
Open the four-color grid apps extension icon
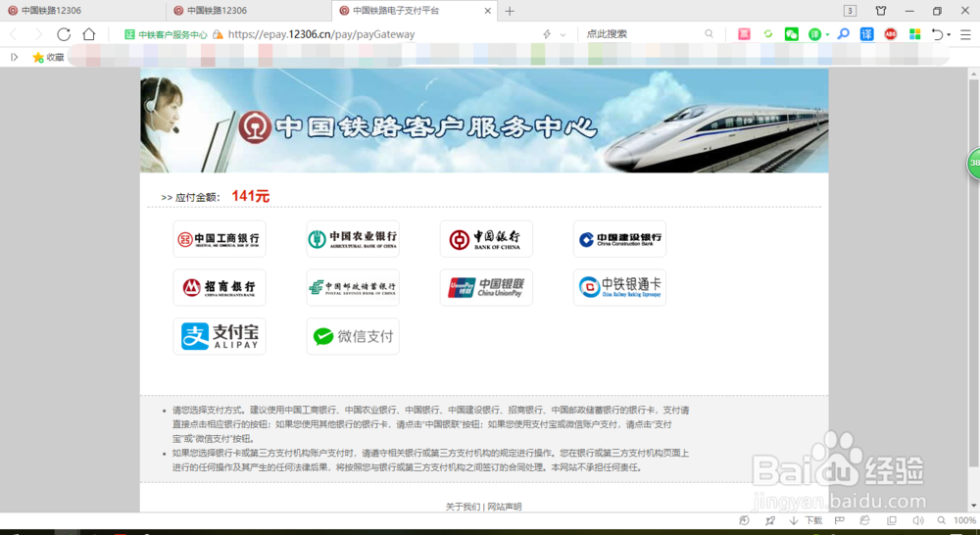point(915,34)
